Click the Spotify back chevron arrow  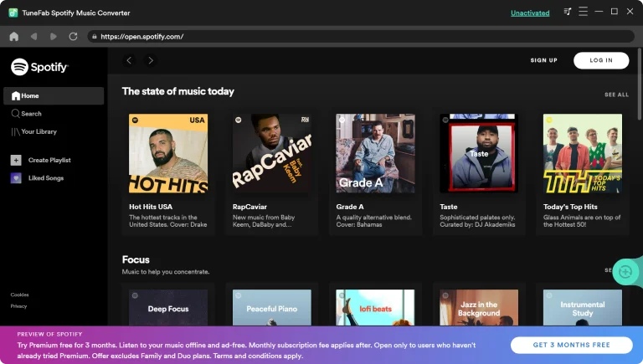(x=129, y=60)
